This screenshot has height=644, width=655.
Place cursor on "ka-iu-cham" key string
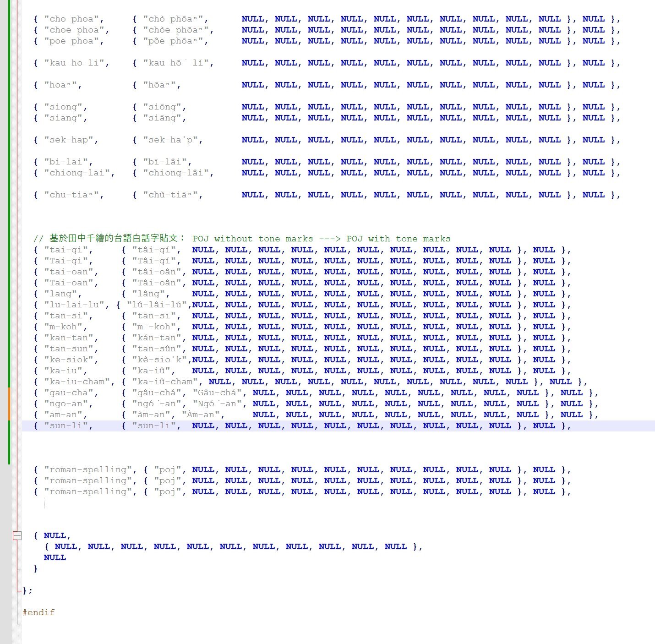pos(76,382)
